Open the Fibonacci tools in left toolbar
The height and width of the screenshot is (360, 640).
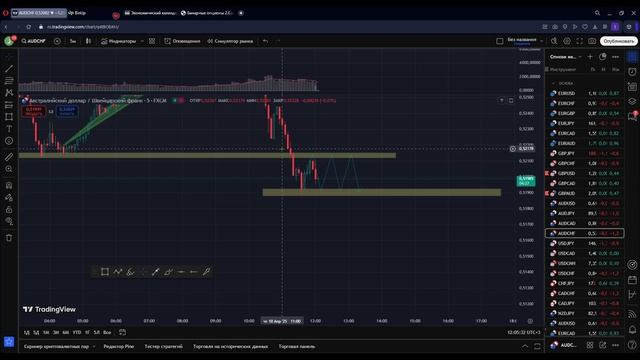9,81
